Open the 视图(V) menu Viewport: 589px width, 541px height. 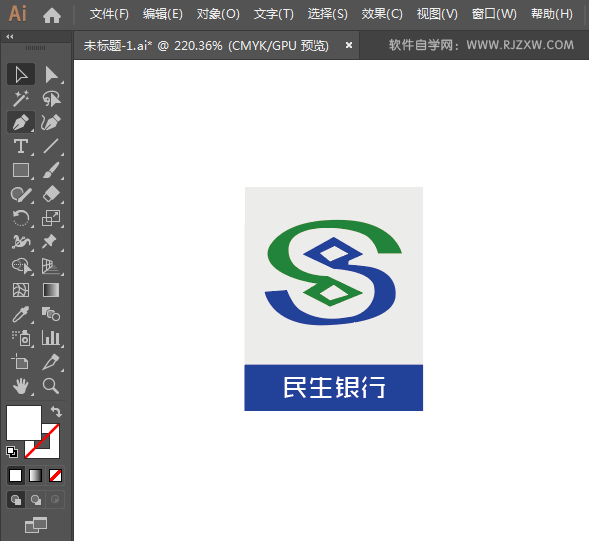[437, 14]
